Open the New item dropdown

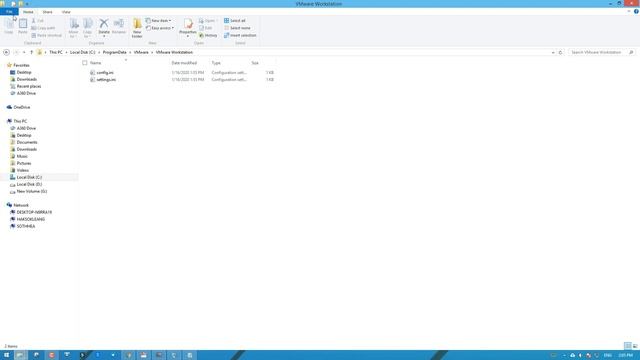tap(158, 20)
